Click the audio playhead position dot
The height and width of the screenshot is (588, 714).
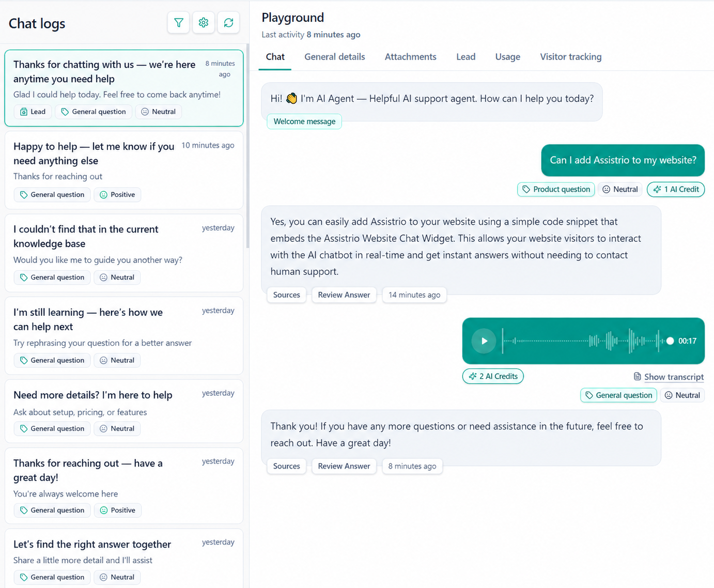tap(670, 341)
